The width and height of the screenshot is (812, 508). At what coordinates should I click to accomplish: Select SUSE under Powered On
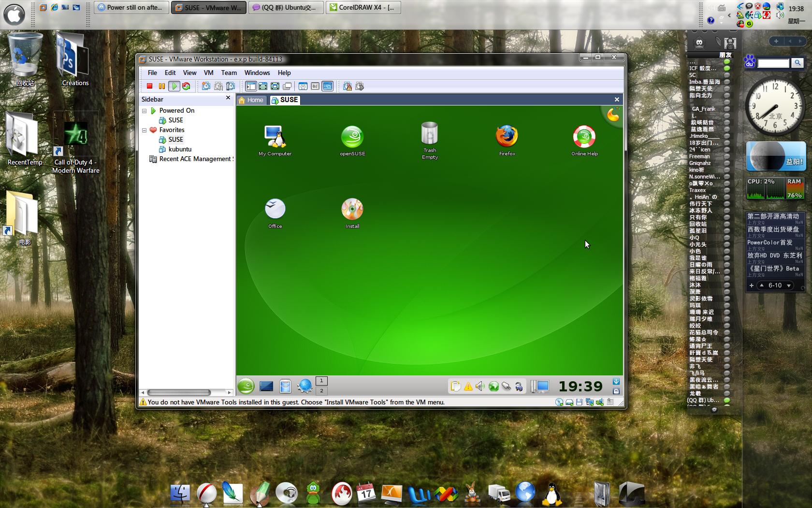click(x=171, y=120)
